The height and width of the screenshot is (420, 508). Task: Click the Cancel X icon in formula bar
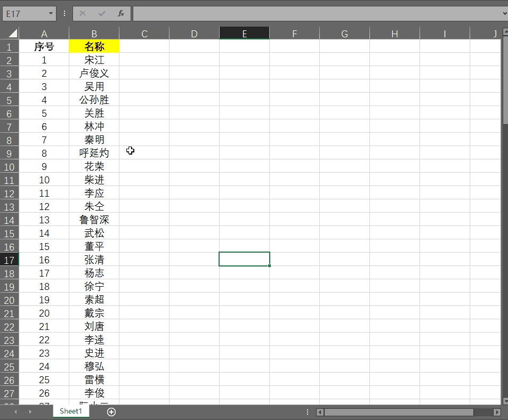coord(83,14)
